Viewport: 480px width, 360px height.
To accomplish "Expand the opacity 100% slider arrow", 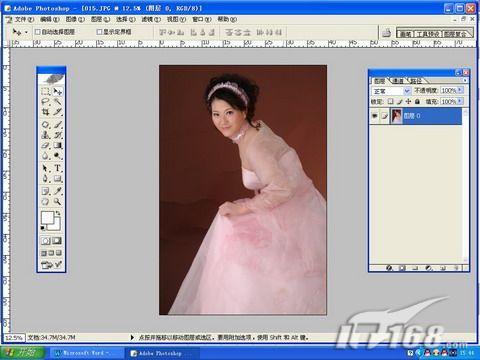I will [460, 90].
